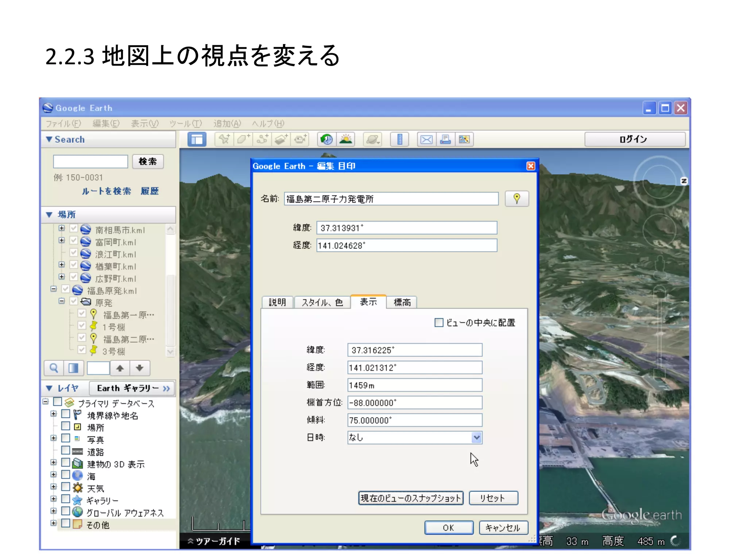
Task: Check the 写真 layer checkbox
Action: [66, 438]
